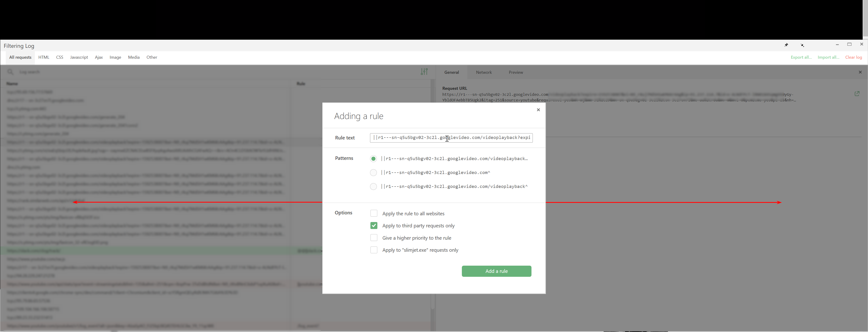Open the log filter settings icon
This screenshot has width=868, height=332.
[424, 72]
